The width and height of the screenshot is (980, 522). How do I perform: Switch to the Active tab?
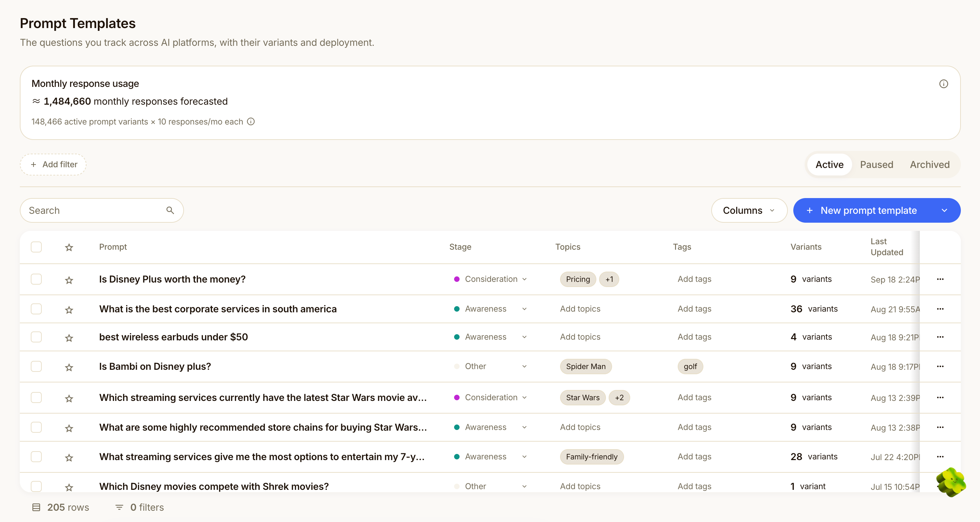[x=829, y=164]
